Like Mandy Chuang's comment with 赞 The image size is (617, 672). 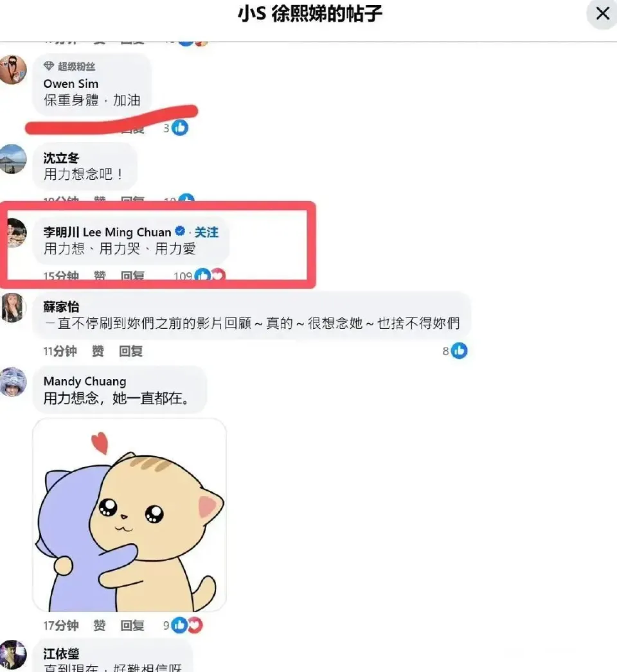100,626
